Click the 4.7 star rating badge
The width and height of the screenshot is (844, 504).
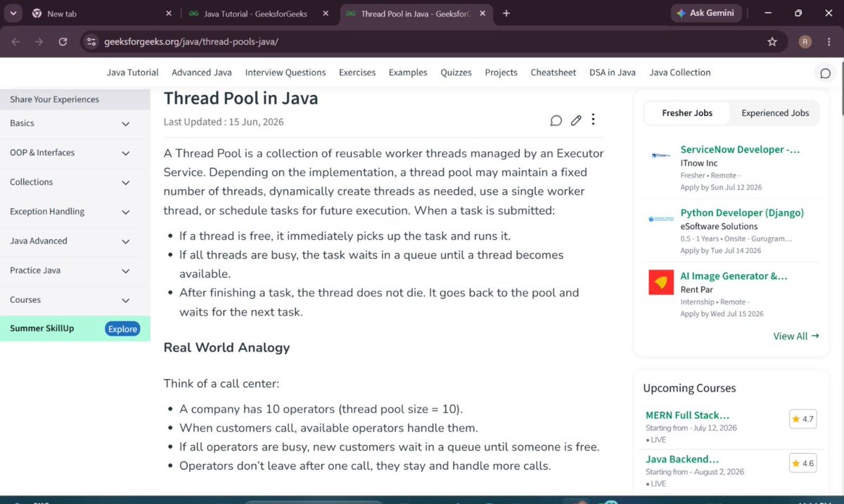pos(803,419)
